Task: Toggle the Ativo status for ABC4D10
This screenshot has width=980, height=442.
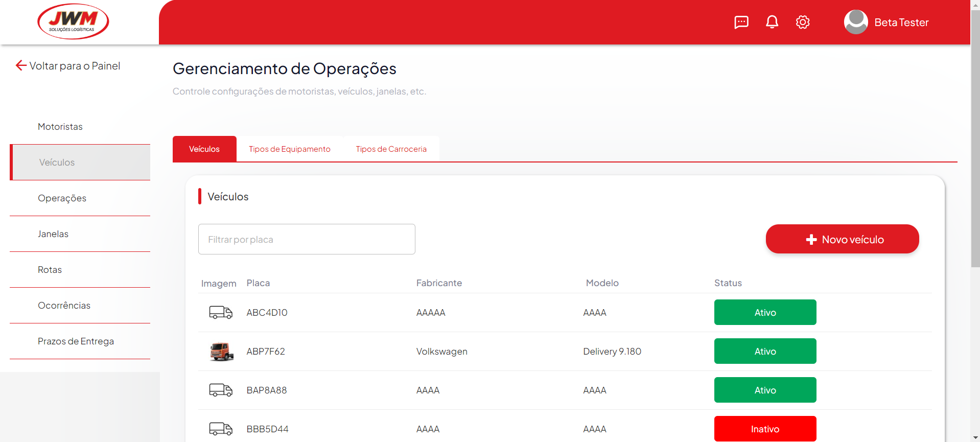Action: click(765, 312)
